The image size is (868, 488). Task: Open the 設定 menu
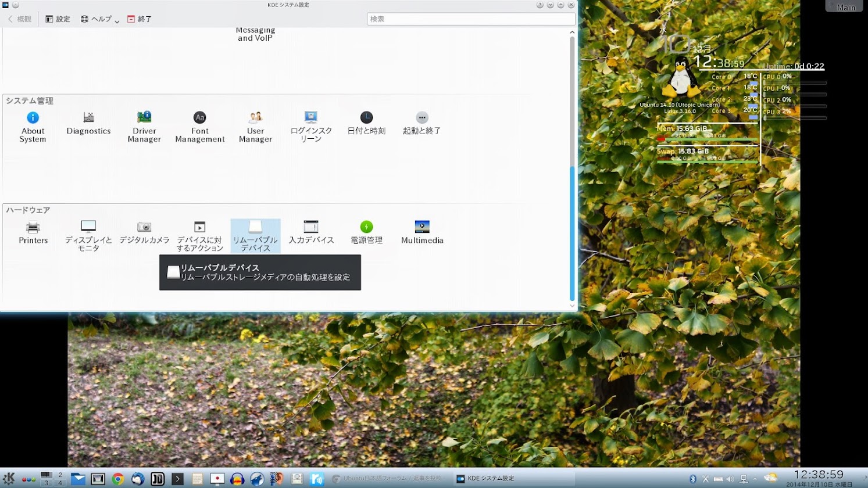click(58, 19)
